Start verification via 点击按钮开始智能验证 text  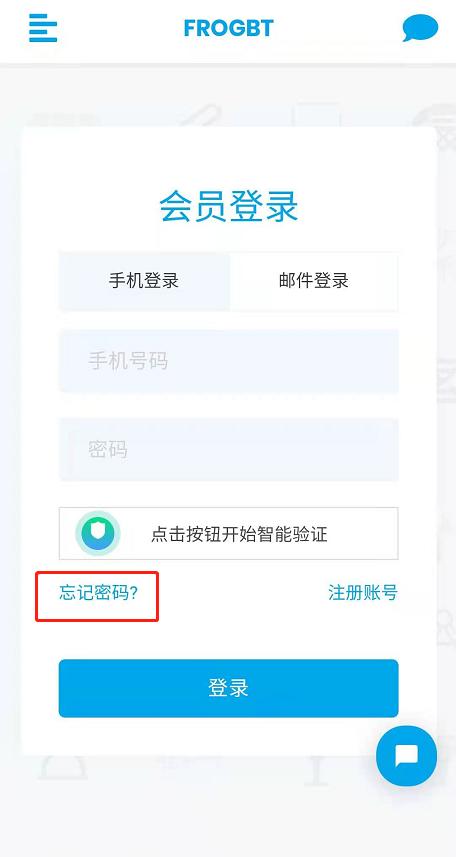tap(239, 534)
